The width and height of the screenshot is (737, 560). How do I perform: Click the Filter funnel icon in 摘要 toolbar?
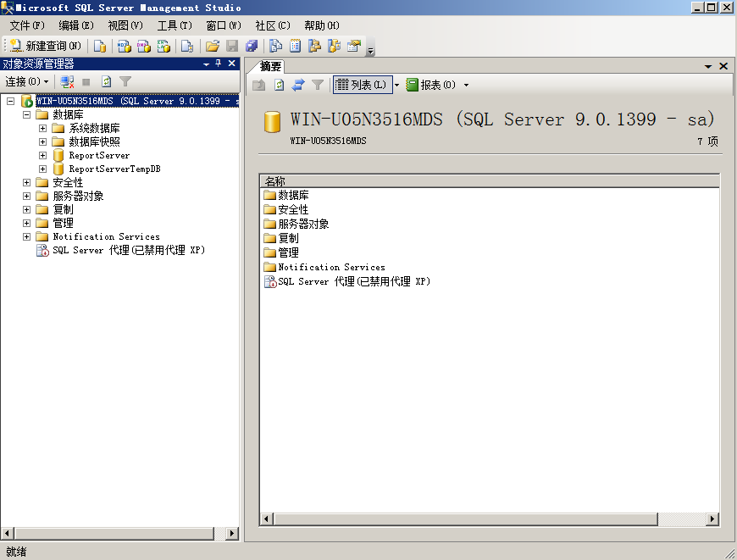pyautogui.click(x=318, y=85)
